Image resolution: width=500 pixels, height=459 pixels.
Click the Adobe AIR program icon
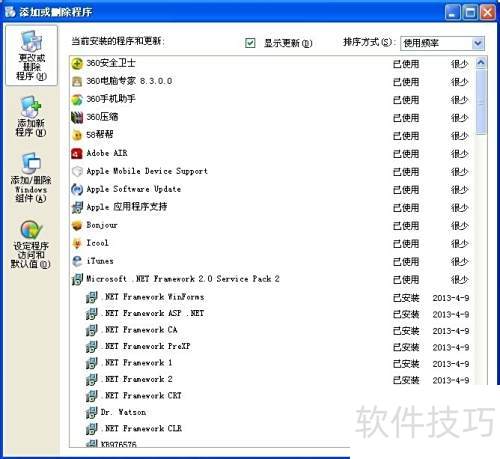[77, 153]
